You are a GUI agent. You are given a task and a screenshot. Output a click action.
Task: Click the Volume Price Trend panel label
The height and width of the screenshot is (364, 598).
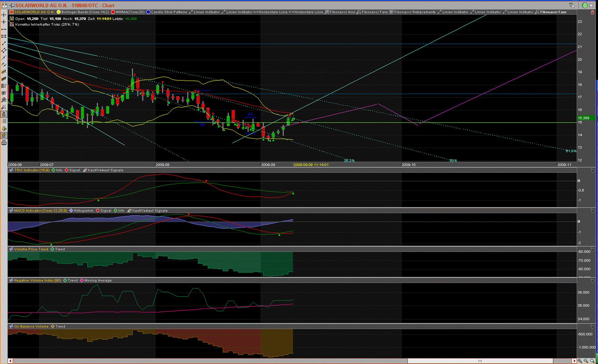(31, 249)
